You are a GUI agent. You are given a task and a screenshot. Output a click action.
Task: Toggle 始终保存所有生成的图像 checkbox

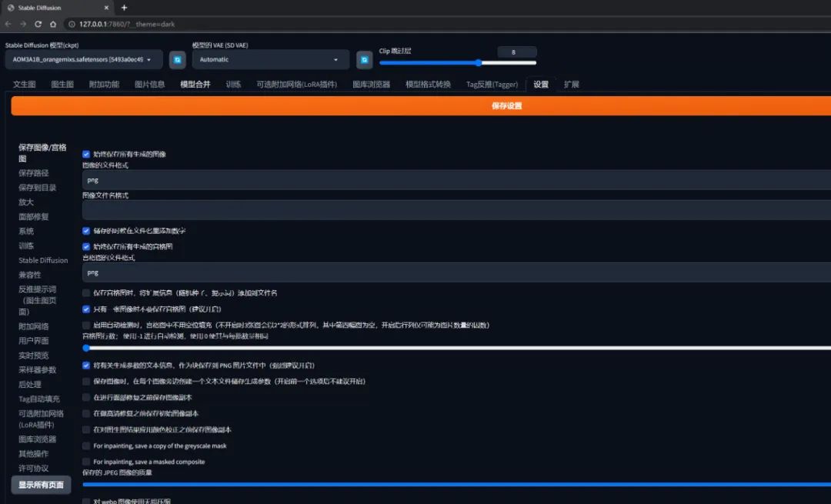click(86, 154)
